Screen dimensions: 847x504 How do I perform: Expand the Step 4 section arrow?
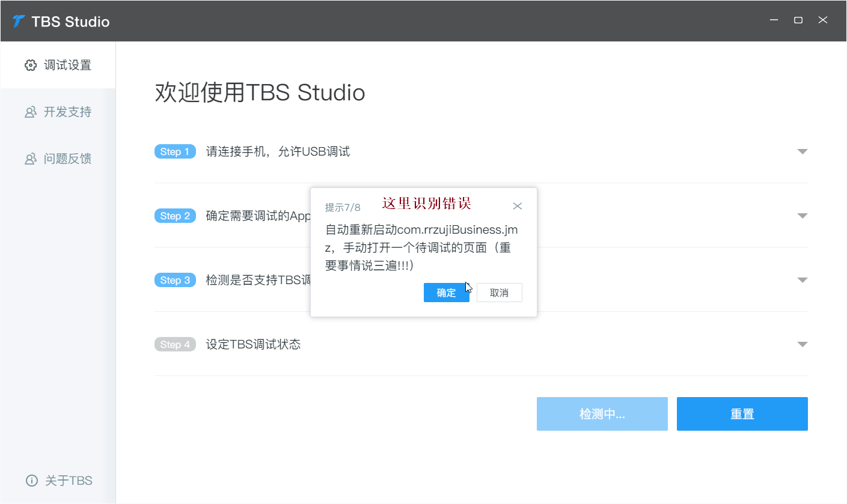coord(802,344)
